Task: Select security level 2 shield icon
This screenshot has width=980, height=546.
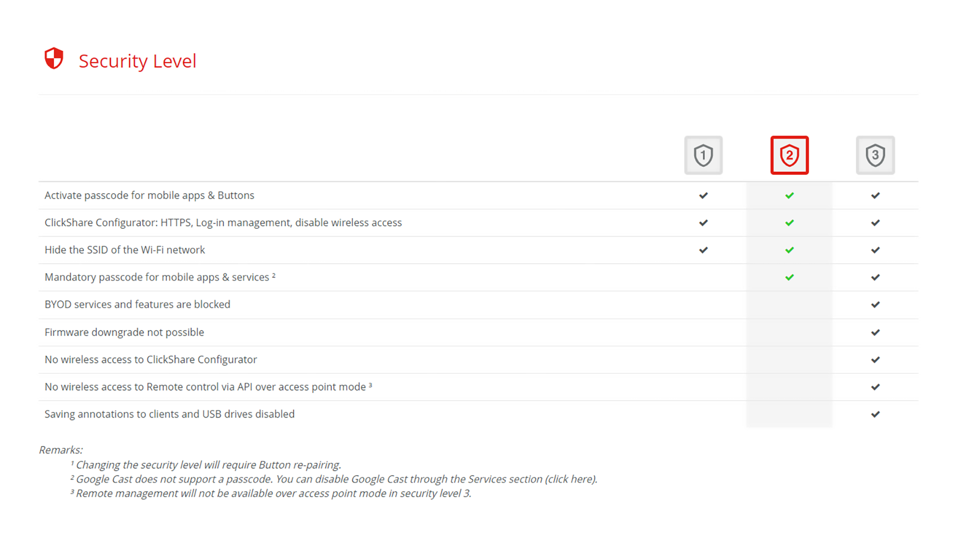Action: (x=789, y=155)
